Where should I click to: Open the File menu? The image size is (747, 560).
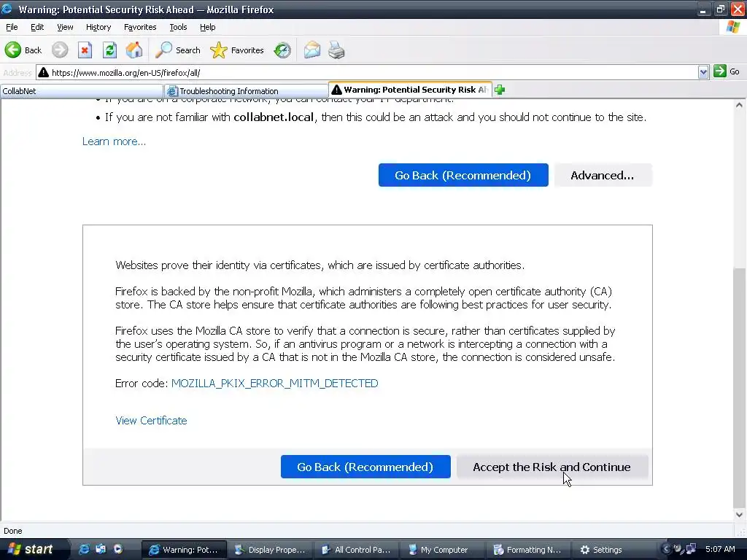[12, 27]
